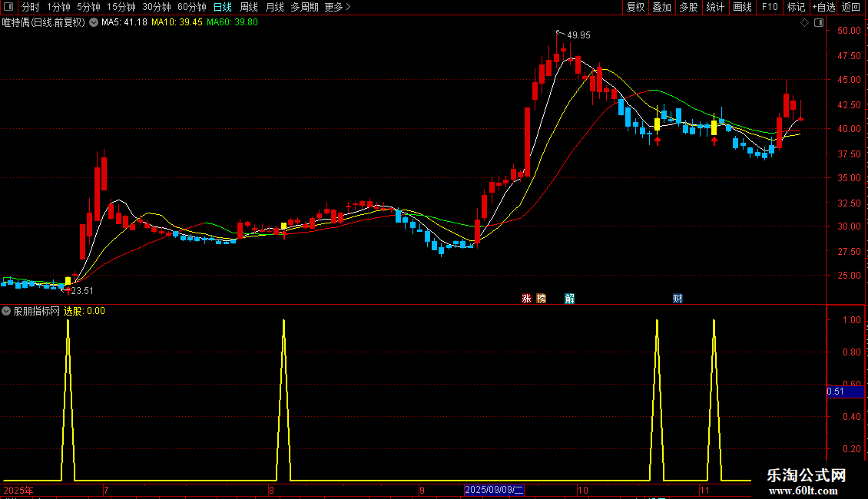Click the 股朋指标网 indicator name
The height and width of the screenshot is (499, 868).
(37, 311)
